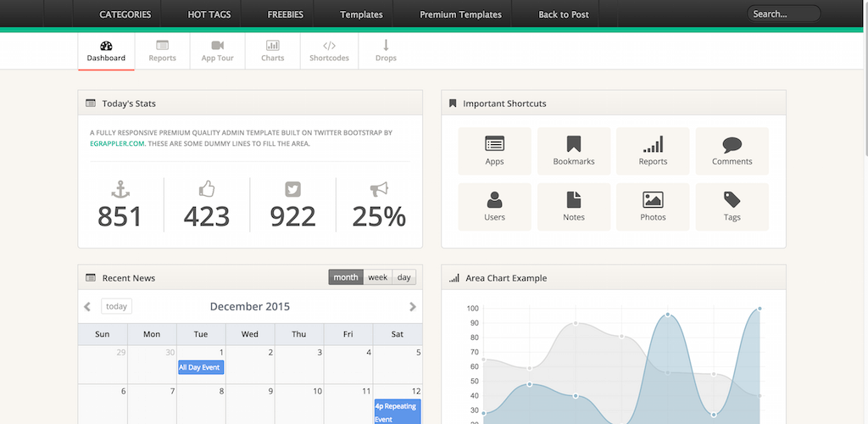Expand the Drops menu

click(x=386, y=52)
